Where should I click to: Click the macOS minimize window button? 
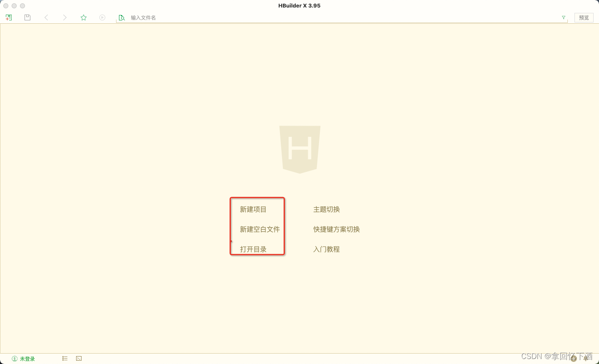tap(14, 6)
